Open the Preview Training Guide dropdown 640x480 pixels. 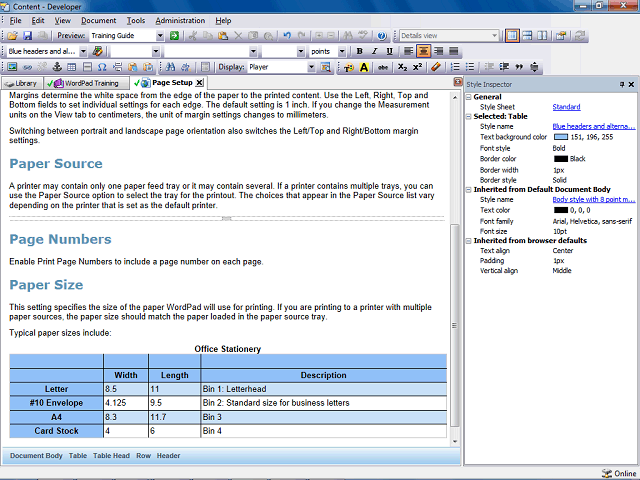[x=160, y=36]
